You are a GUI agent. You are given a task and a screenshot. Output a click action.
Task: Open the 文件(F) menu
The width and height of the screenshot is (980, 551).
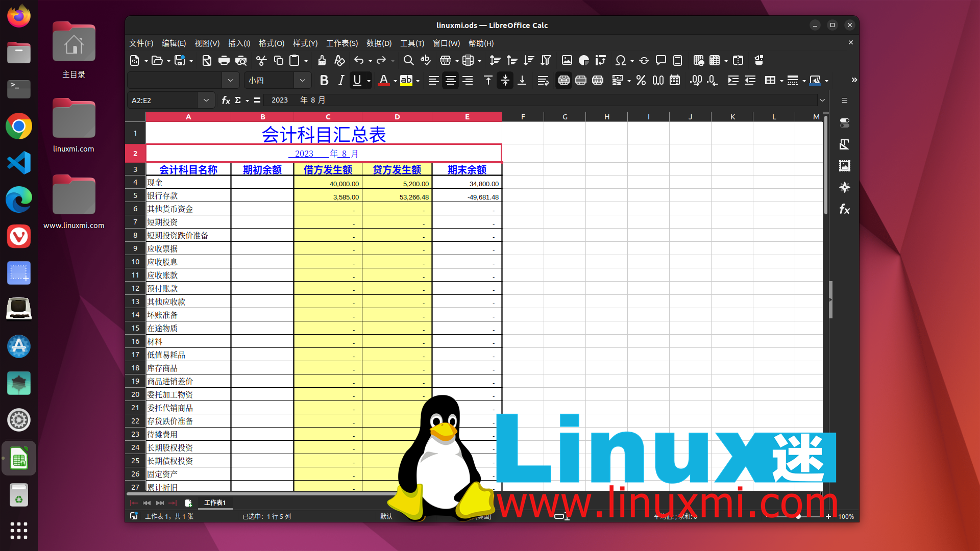coord(141,43)
